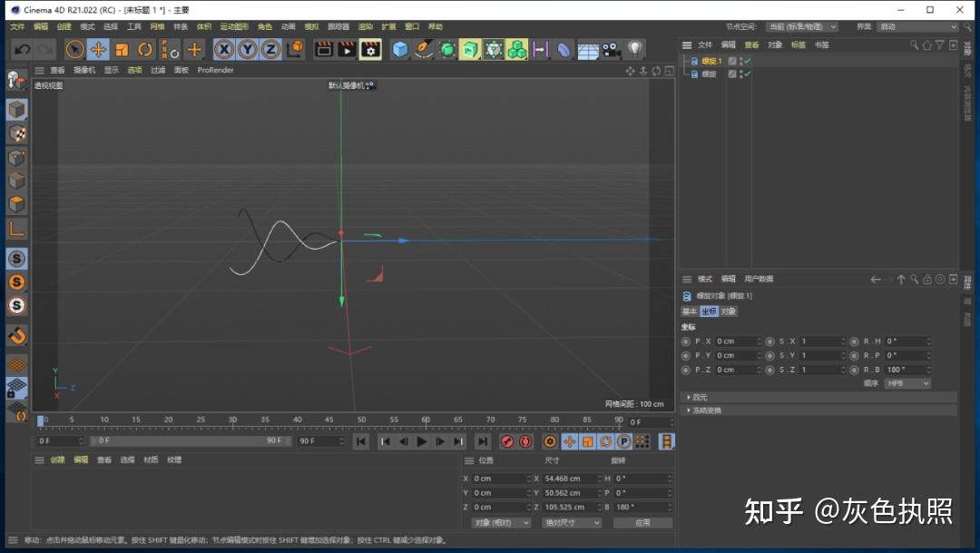The width and height of the screenshot is (980, 553).
Task: Add a Light object
Action: click(635, 49)
